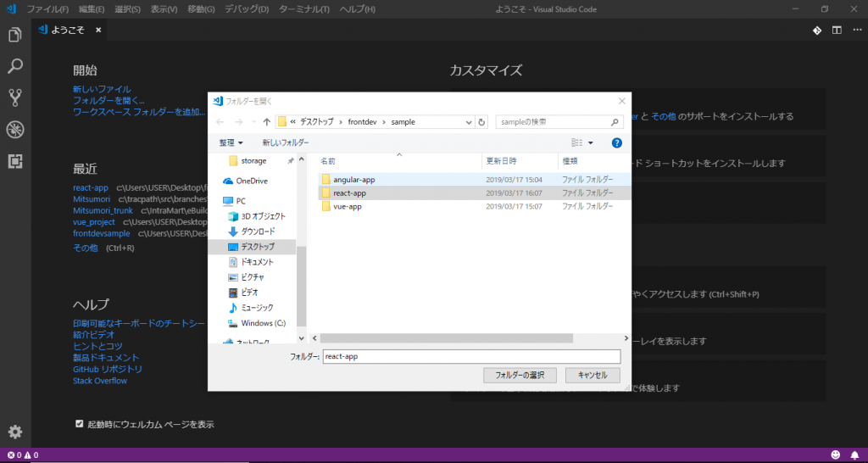This screenshot has width=868, height=463.
Task: Click the キャンセル button
Action: tap(593, 375)
